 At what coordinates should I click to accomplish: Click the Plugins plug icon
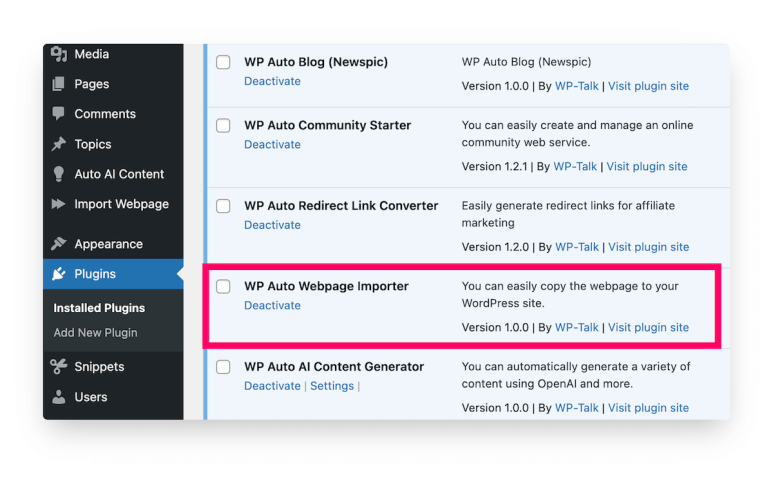(x=59, y=273)
